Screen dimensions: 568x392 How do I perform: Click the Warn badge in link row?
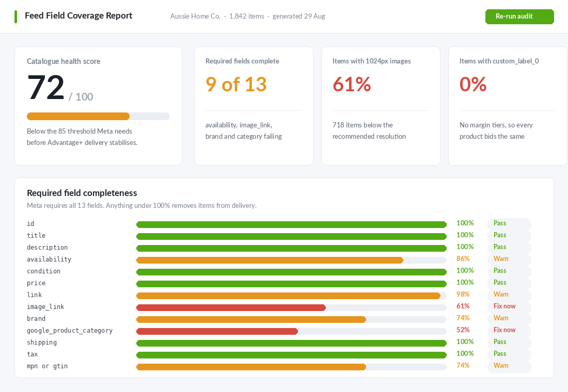[x=509, y=295]
